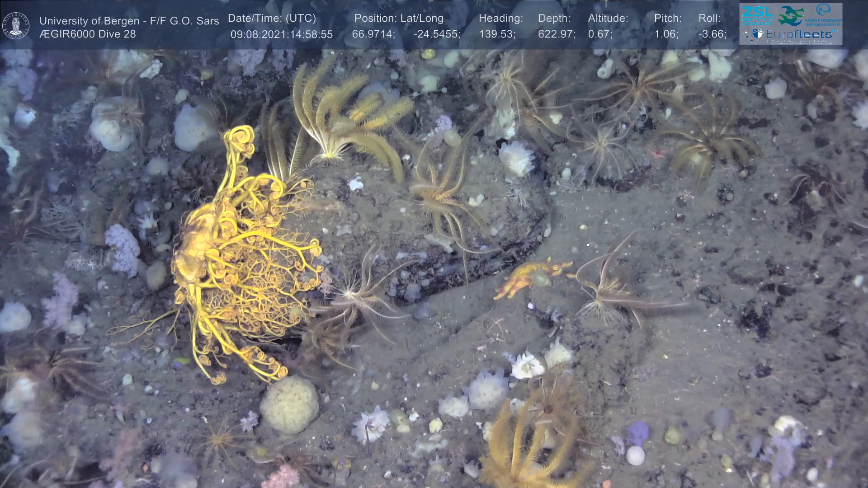
Task: Click the Marine & Freshwater Research Institute logo
Action: (824, 16)
